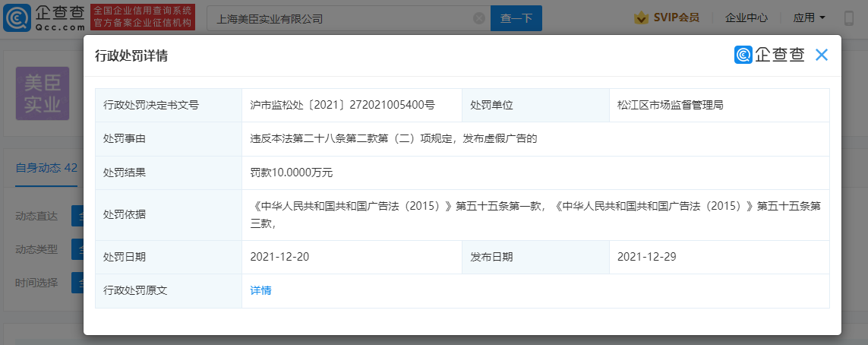This screenshot has width=868, height=345.
Task: Click the 企查查 logo inside the dialog
Action: tap(769, 55)
